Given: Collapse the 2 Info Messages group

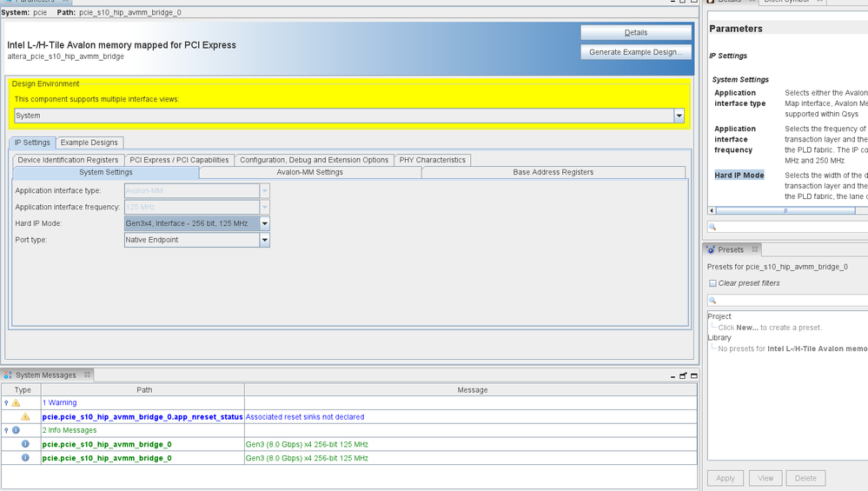Looking at the screenshot, I should click(x=6, y=430).
